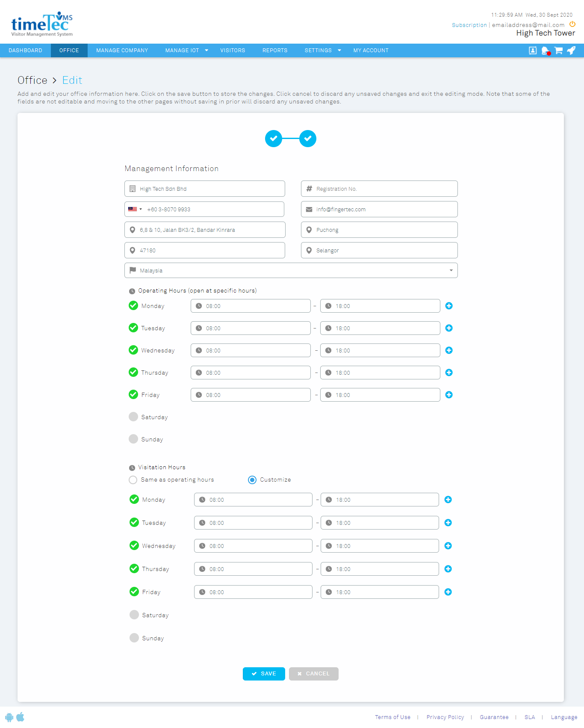Enable Saturday in Visitation Hours
Viewport: 584px width, 728px height.
134,615
